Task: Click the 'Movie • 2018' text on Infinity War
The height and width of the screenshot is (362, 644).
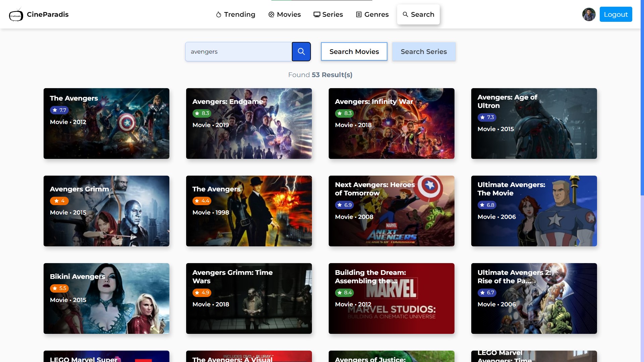Action: tap(353, 125)
